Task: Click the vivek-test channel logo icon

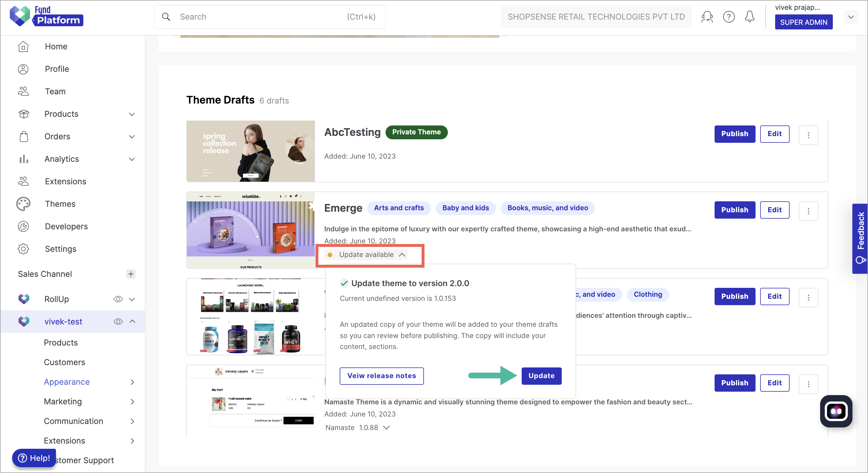Action: click(x=24, y=321)
